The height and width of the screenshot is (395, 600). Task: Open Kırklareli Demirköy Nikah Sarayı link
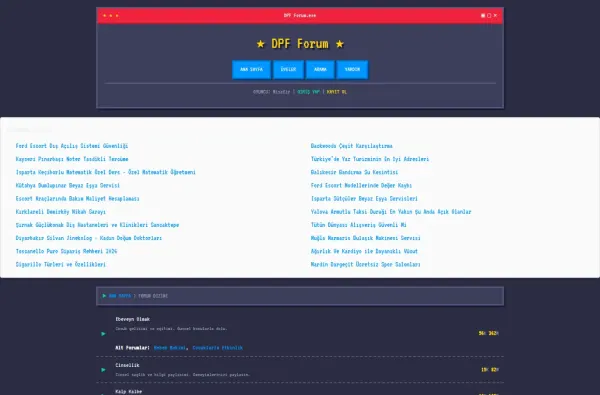(x=60, y=212)
